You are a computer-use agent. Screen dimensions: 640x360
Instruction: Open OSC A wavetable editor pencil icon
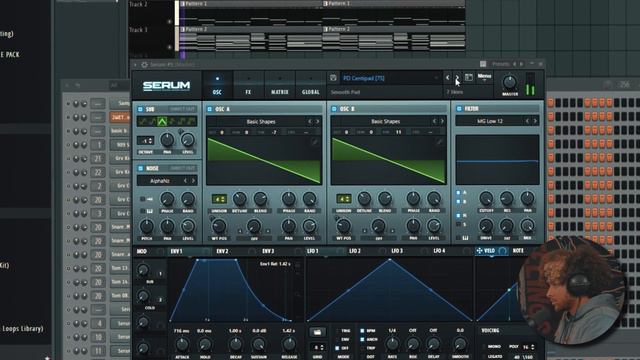(314, 142)
